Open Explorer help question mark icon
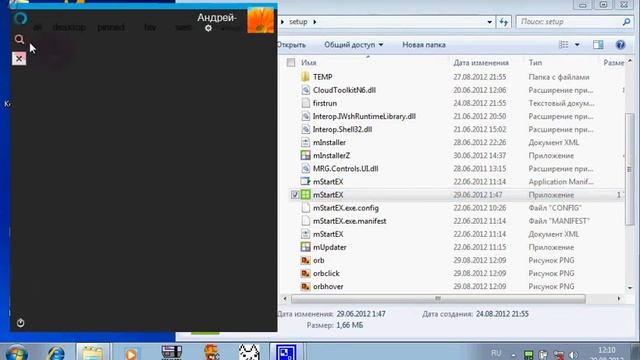The width and height of the screenshot is (640, 360). coord(620,44)
